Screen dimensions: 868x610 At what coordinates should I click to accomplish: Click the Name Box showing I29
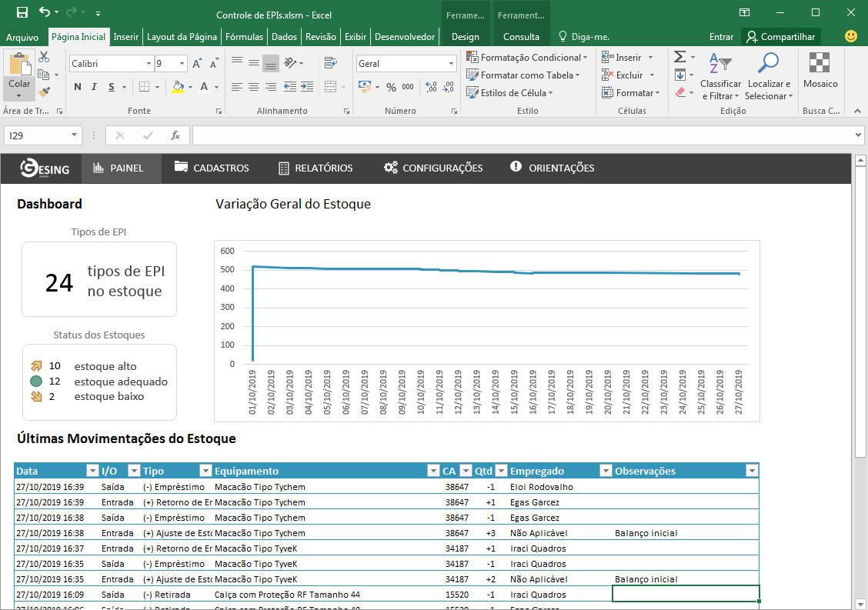tap(35, 135)
